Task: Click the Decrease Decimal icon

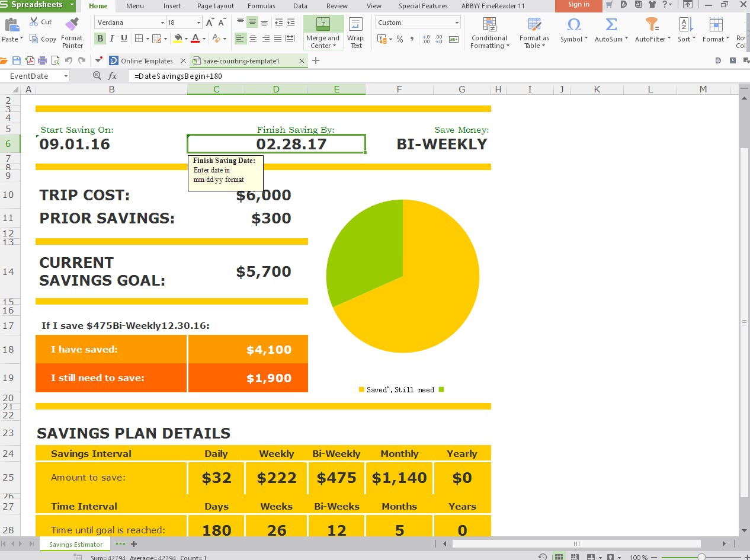Action: click(x=439, y=39)
